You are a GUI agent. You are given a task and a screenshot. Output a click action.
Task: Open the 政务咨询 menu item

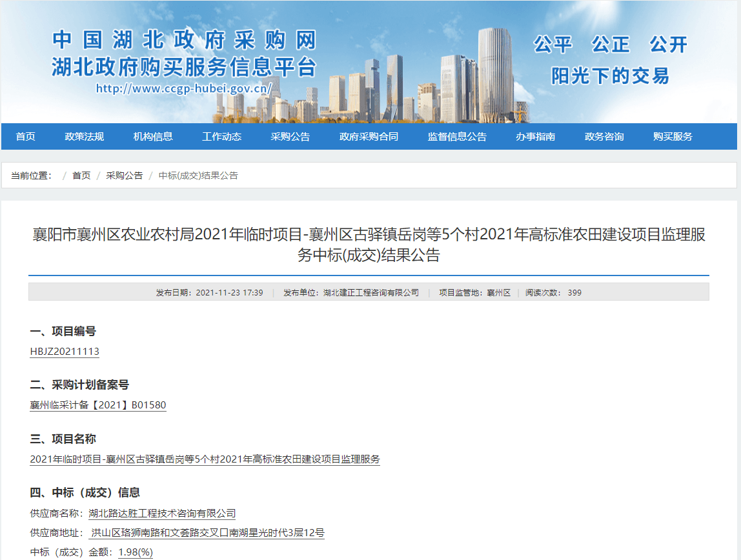(604, 137)
